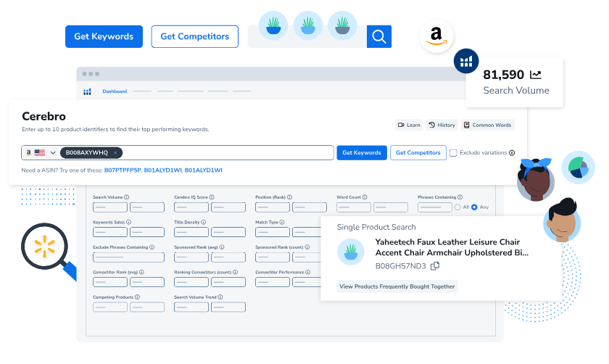This screenshot has height=364, width=609.
Task: Toggle the Exclude variations checkbox
Action: pos(453,153)
